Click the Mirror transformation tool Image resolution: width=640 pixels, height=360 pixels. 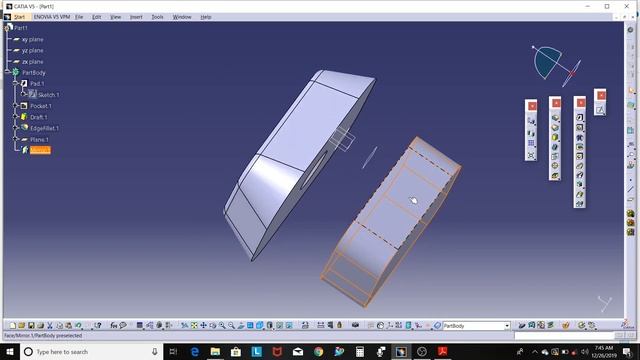(531, 133)
